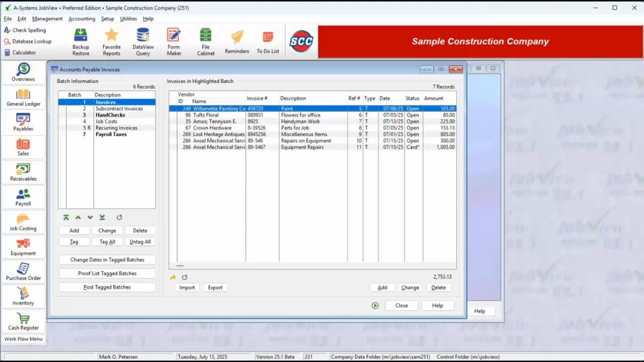The image size is (644, 362).
Task: Click Post Tagged Batches
Action: coord(107,287)
